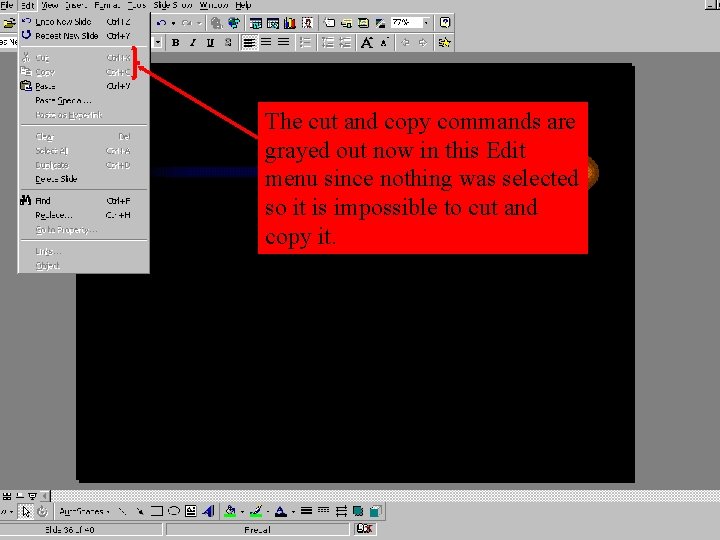The height and width of the screenshot is (540, 720).
Task: Toggle Left Alignment button
Action: [x=249, y=43]
